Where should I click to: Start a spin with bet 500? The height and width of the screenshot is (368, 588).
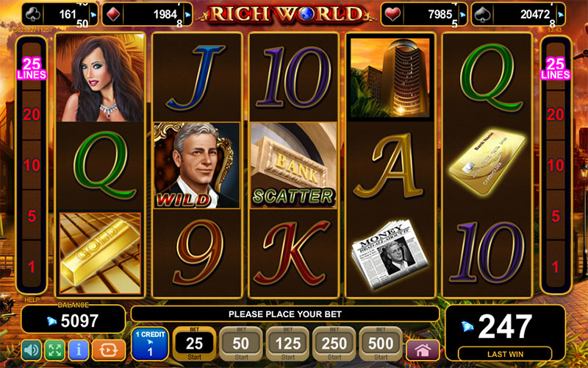click(381, 344)
